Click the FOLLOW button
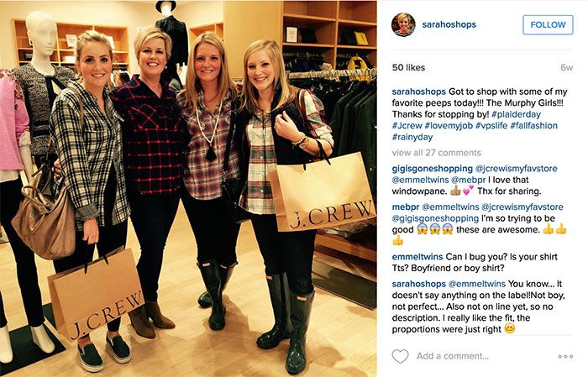 tap(548, 24)
